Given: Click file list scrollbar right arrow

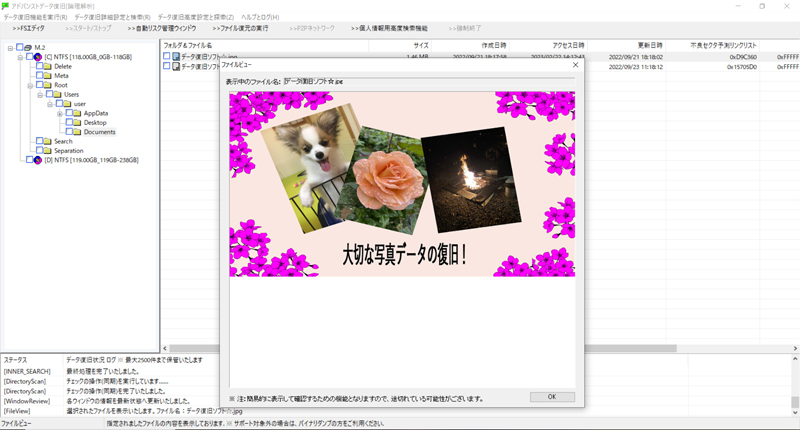Looking at the screenshot, I should (x=795, y=348).
